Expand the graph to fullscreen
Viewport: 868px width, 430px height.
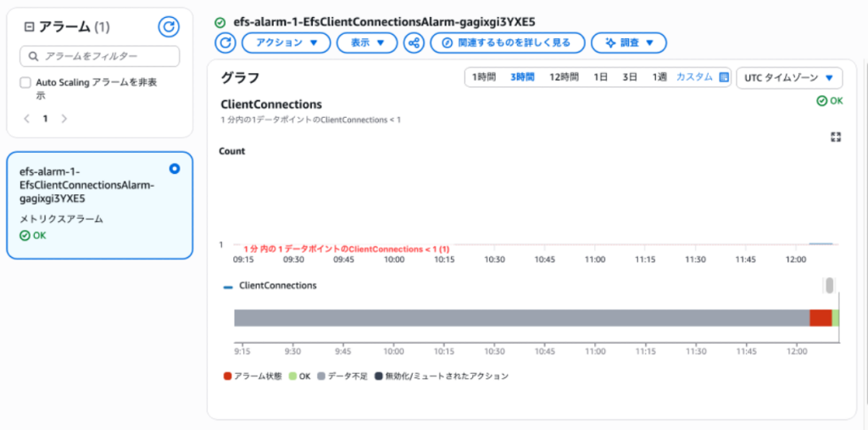[836, 137]
